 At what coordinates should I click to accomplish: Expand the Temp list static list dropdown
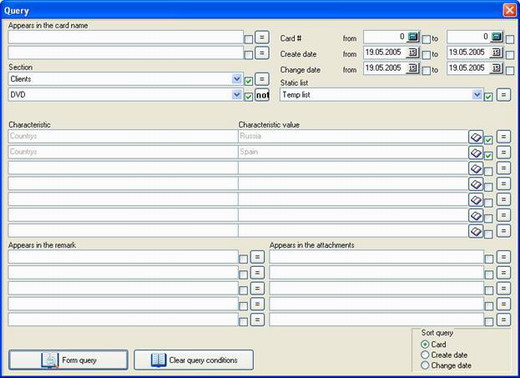[x=477, y=95]
